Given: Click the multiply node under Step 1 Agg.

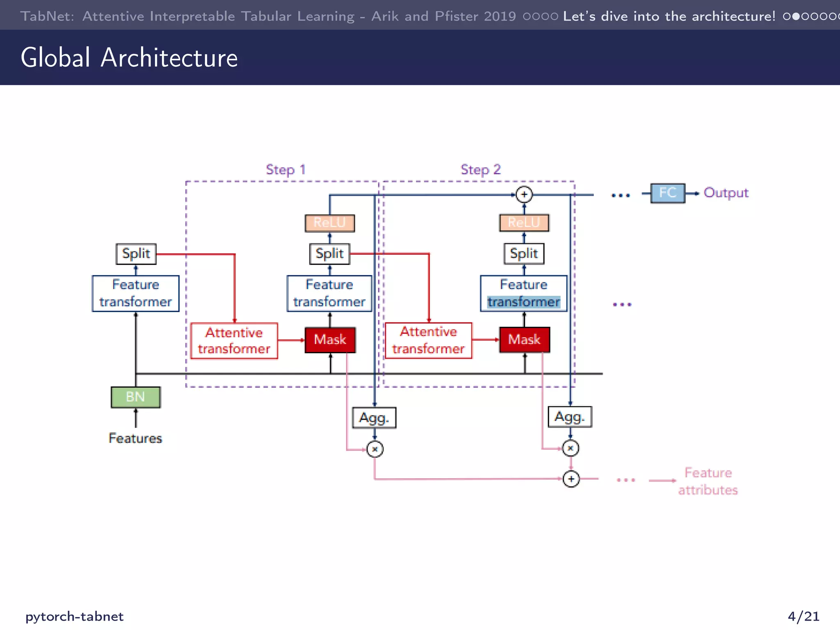Looking at the screenshot, I should (375, 449).
